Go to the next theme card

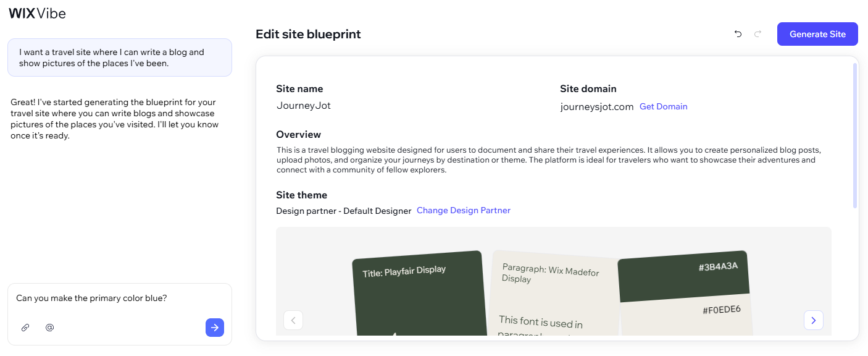click(x=814, y=320)
